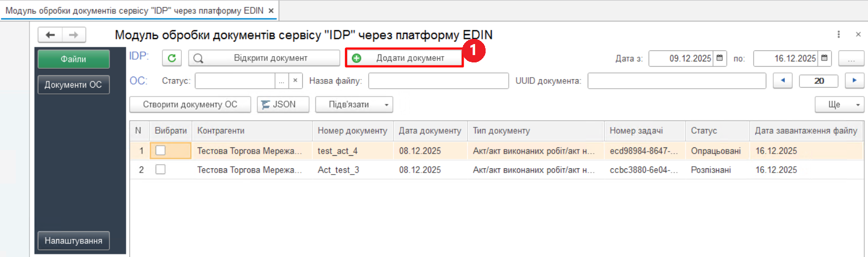
Task: Click the green refresh icon button
Action: click(171, 58)
